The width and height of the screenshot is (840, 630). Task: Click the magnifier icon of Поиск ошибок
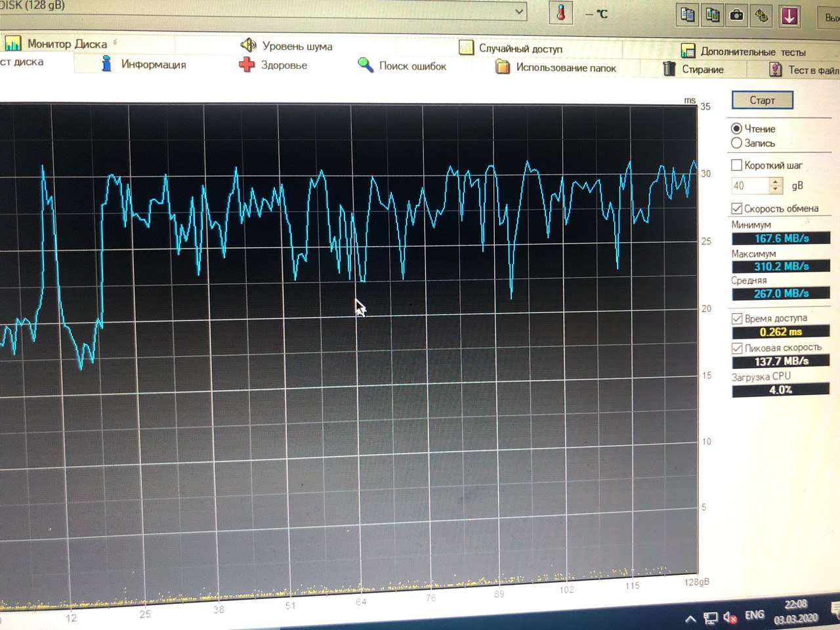[366, 64]
